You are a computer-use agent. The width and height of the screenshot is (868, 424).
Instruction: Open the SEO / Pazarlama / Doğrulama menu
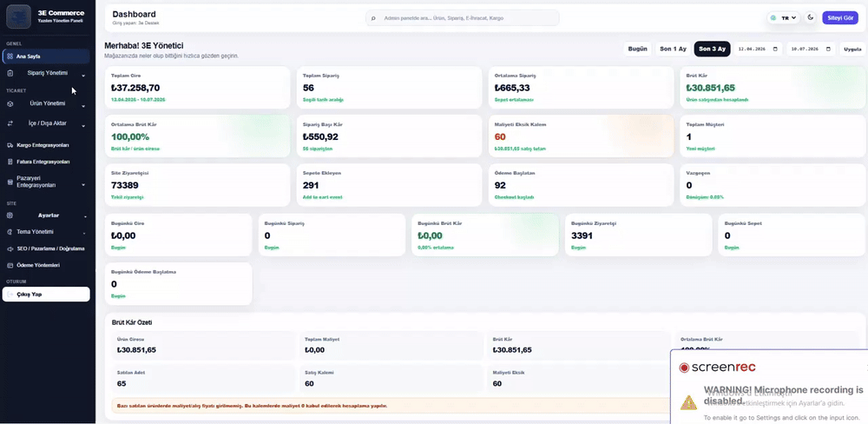[47, 248]
